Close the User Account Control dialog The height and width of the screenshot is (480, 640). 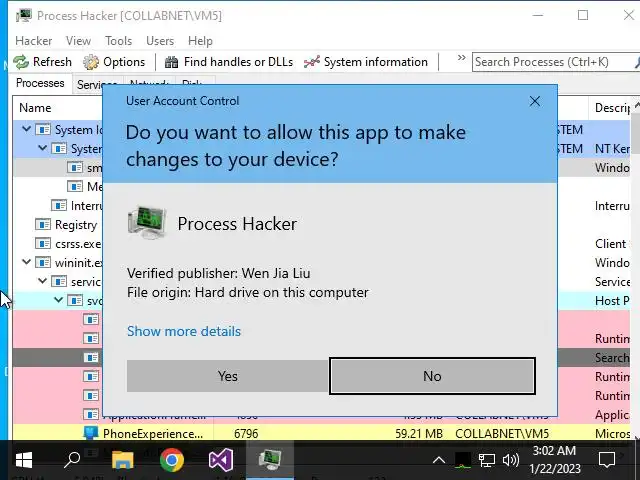pos(535,101)
